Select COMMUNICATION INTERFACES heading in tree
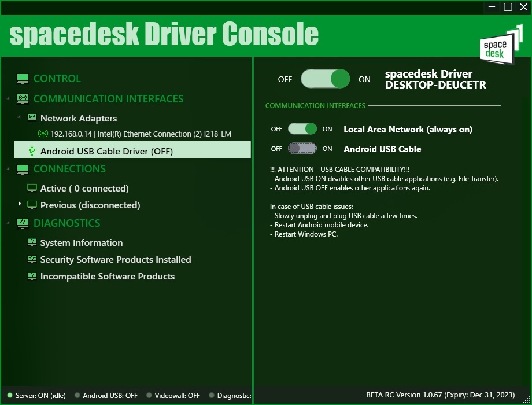Screen dimensions: 532x405 click(109, 99)
